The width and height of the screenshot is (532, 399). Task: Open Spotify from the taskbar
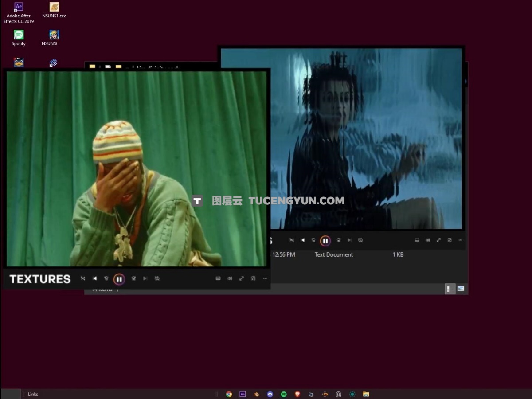click(284, 394)
